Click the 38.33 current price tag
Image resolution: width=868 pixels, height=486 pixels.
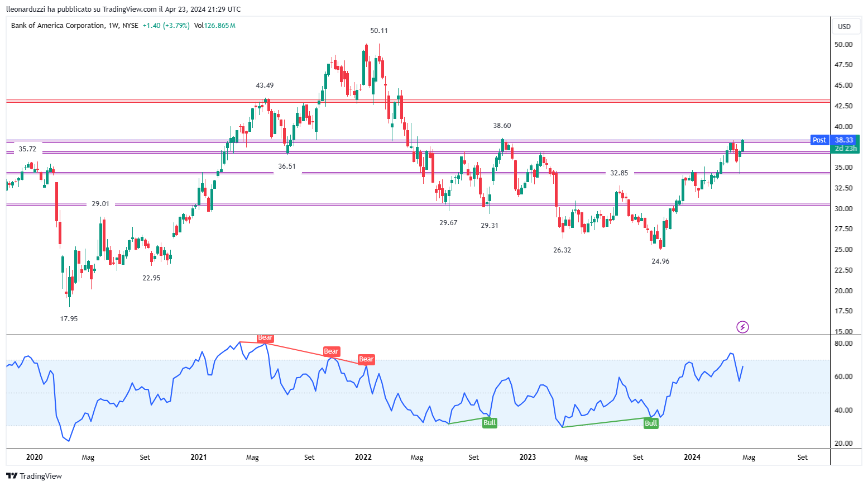[x=844, y=140]
